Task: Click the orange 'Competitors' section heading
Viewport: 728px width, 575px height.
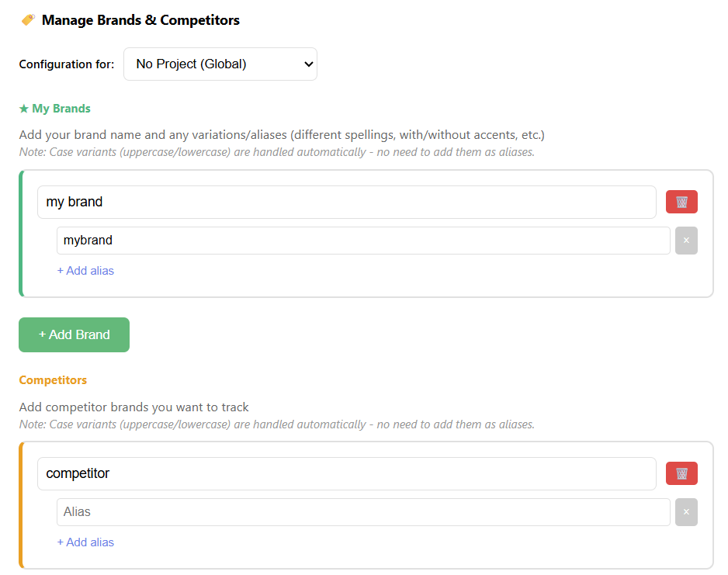Action: (53, 380)
